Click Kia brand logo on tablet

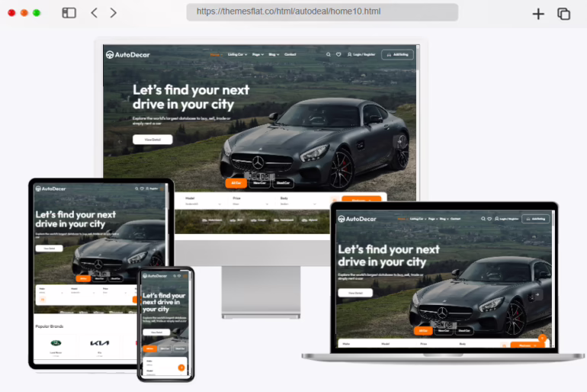100,343
